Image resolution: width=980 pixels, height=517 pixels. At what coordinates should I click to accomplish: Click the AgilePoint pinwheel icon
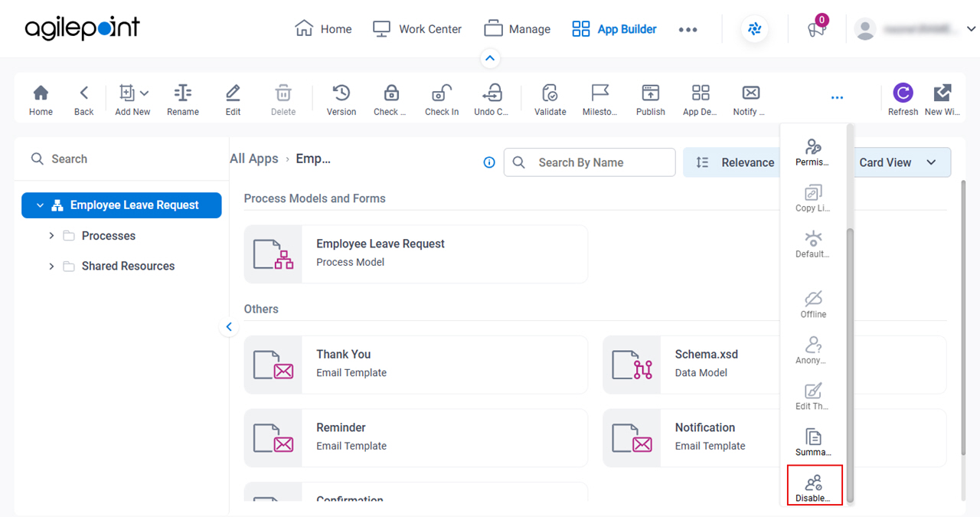tap(754, 29)
